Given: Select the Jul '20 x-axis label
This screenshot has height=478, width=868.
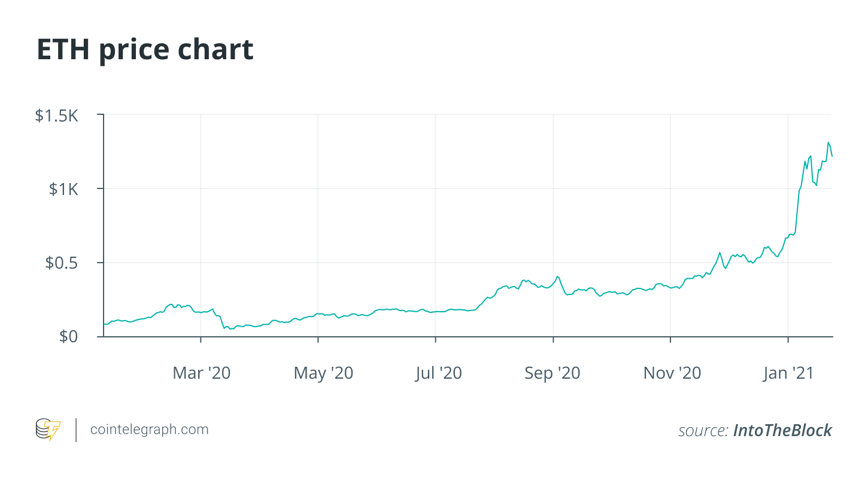Looking at the screenshot, I should tap(439, 373).
